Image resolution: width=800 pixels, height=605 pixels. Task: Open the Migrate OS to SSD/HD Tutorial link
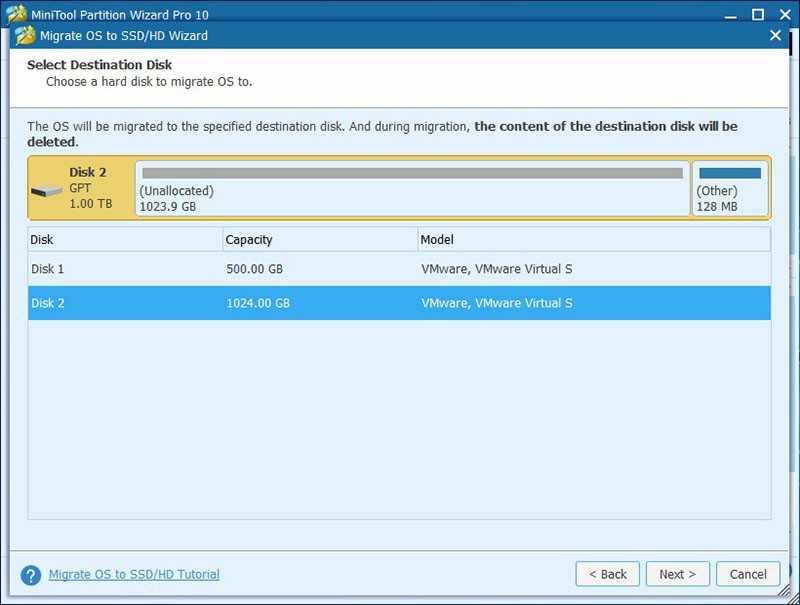click(x=134, y=574)
